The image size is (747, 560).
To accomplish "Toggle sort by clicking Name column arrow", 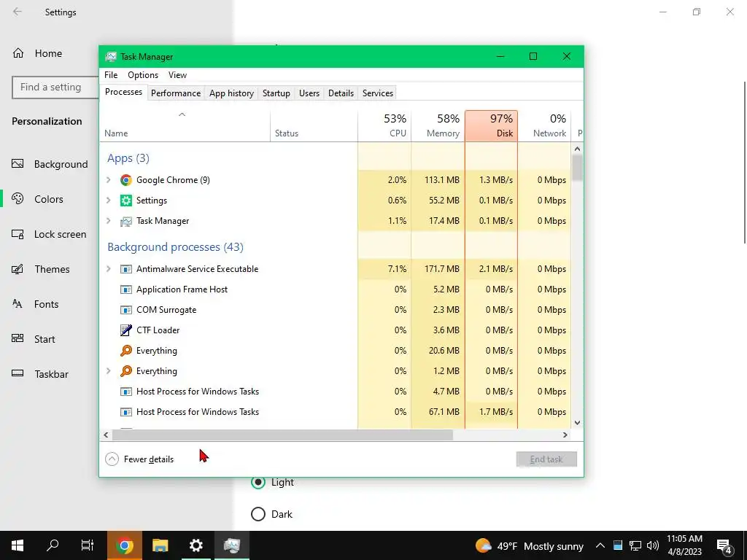I will (x=182, y=114).
